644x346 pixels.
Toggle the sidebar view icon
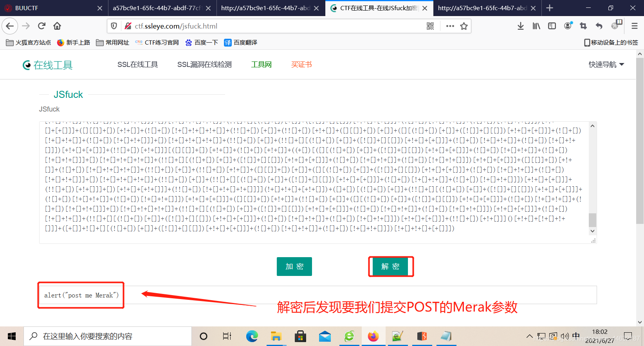pyautogui.click(x=552, y=26)
